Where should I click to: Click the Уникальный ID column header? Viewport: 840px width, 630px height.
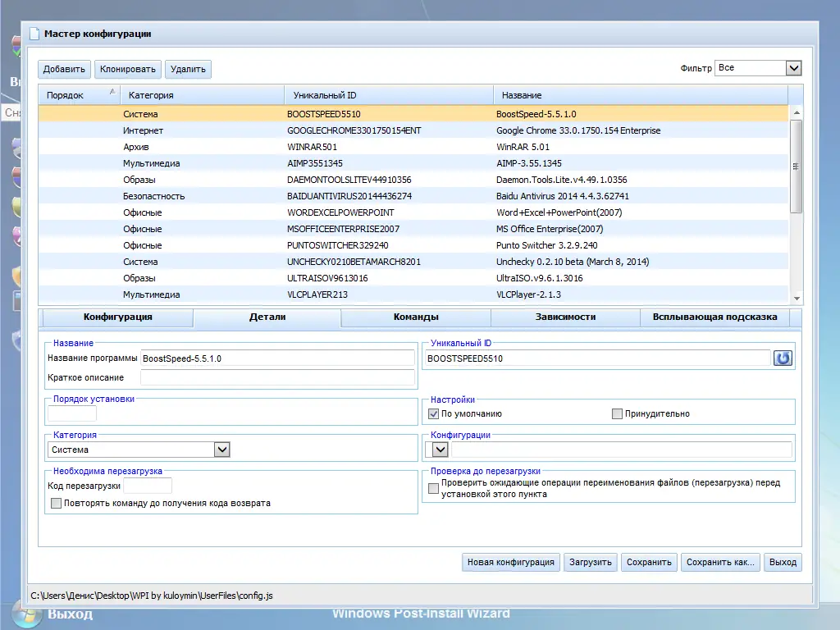point(388,95)
